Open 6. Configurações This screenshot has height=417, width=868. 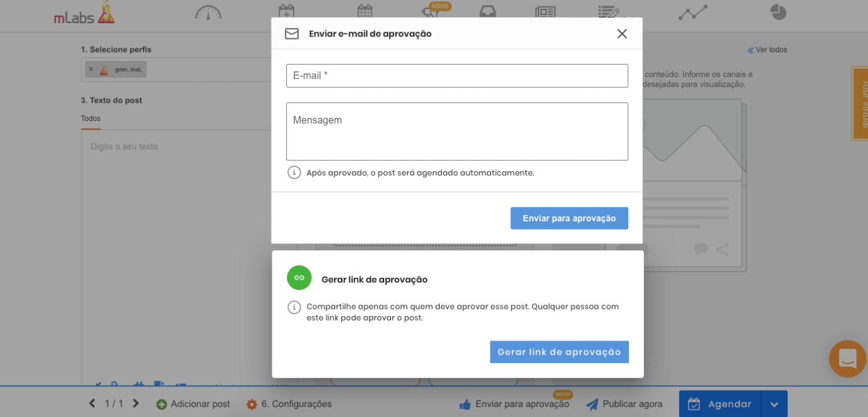[x=289, y=404]
